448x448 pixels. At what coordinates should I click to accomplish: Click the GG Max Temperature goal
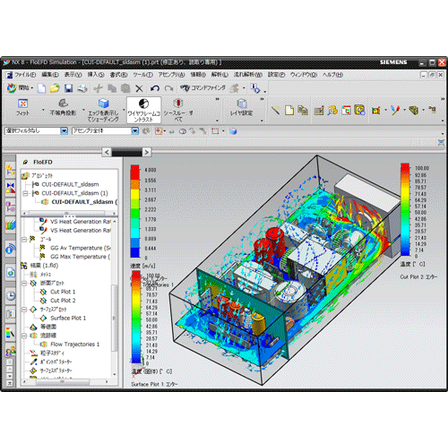78,257
